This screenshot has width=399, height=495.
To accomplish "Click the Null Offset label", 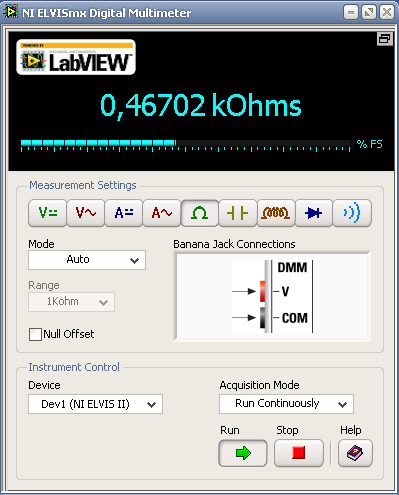I will pos(69,334).
